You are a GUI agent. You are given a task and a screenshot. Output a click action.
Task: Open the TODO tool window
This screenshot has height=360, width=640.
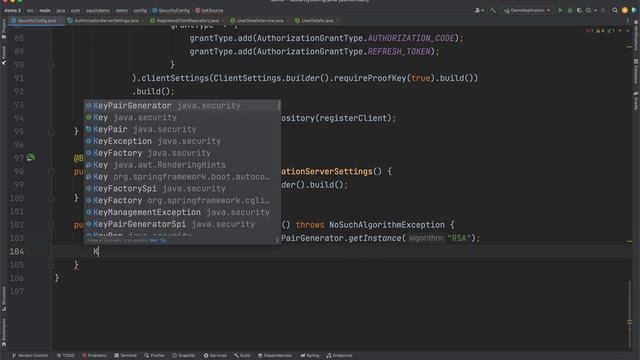[65, 356]
